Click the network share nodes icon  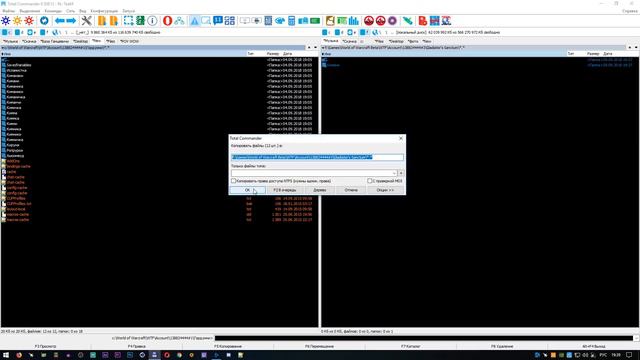click(x=179, y=20)
